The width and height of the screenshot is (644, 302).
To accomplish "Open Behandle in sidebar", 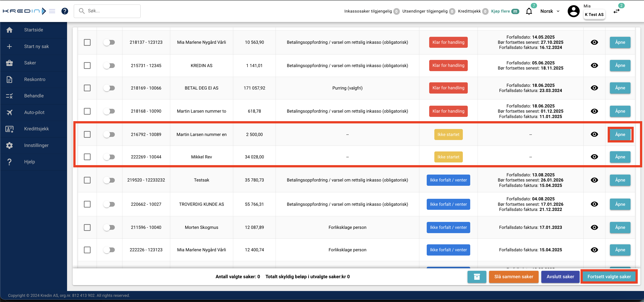I will coord(33,96).
